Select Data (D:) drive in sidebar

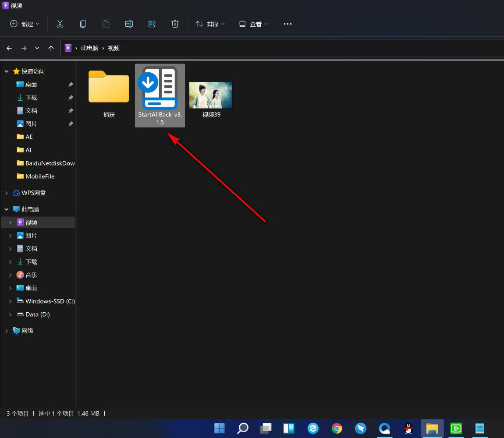pos(37,314)
